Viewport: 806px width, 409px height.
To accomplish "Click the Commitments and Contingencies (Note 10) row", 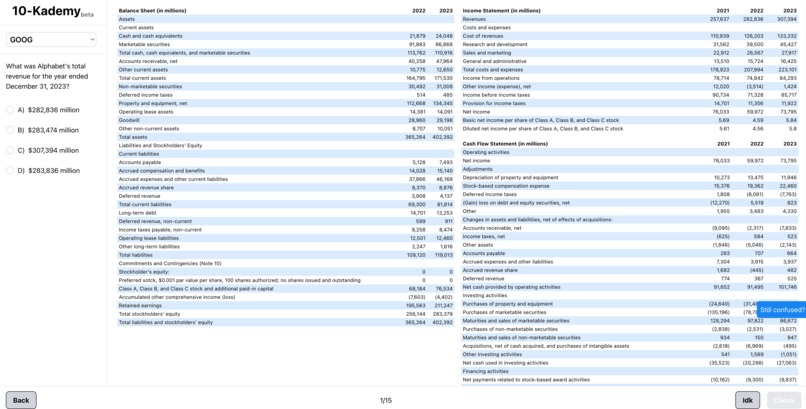I will click(286, 263).
